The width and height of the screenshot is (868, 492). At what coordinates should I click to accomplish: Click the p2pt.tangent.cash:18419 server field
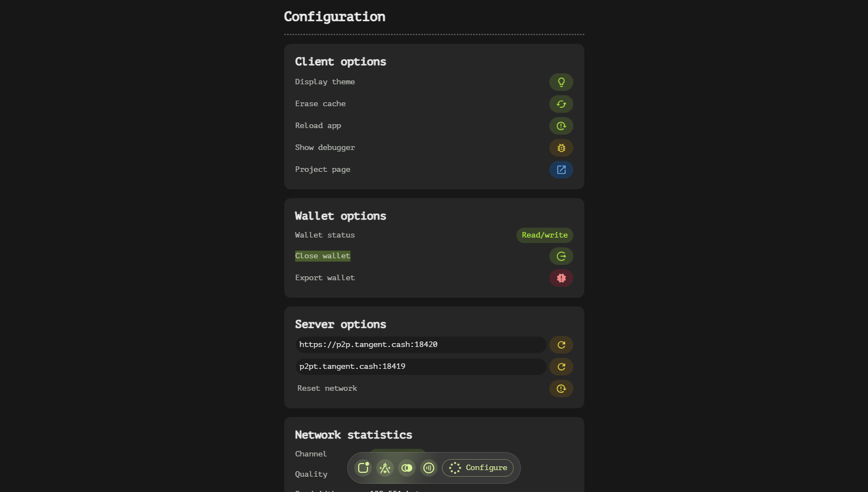click(x=420, y=367)
